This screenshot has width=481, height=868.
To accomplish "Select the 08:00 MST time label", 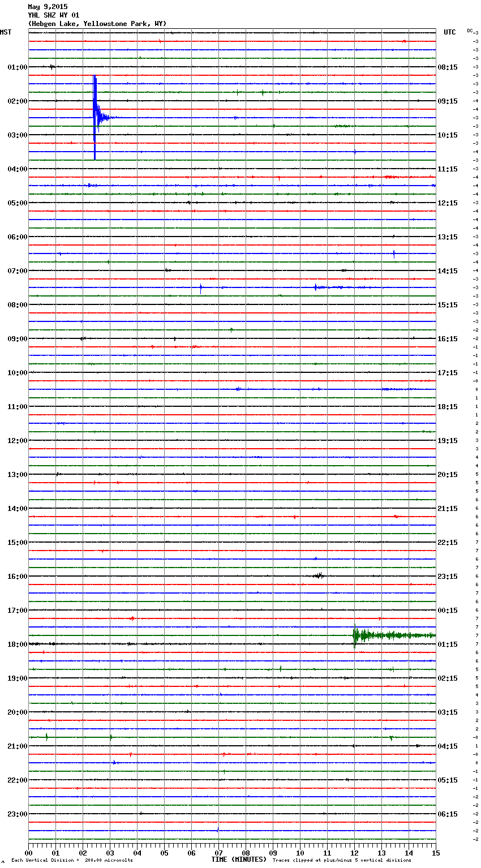I will point(17,305).
